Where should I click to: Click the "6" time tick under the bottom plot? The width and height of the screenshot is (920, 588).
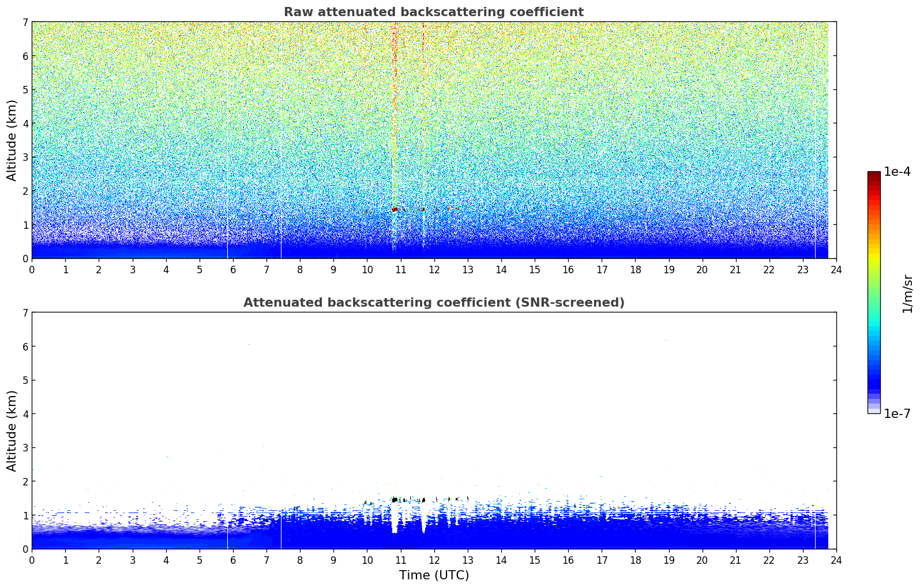coord(233,560)
